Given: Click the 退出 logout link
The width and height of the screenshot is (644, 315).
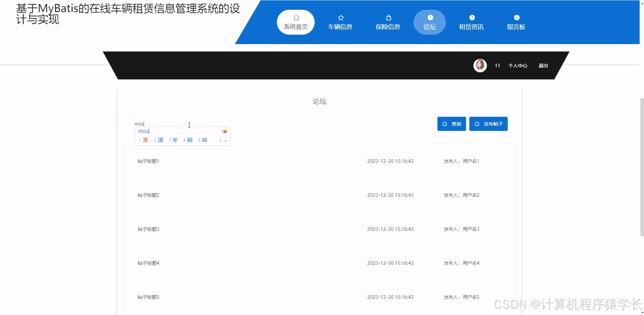Looking at the screenshot, I should 543,66.
